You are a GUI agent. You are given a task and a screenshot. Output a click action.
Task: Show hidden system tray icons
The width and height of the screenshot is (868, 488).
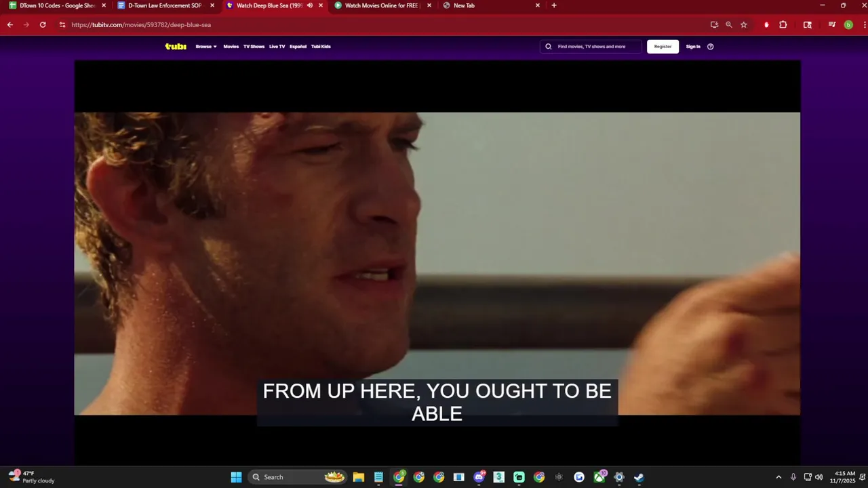pos(778,477)
